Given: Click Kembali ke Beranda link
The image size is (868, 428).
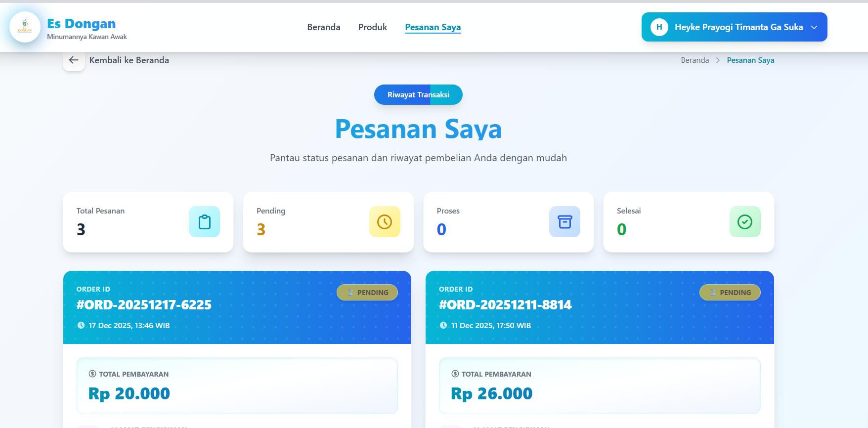Looking at the screenshot, I should click(129, 60).
